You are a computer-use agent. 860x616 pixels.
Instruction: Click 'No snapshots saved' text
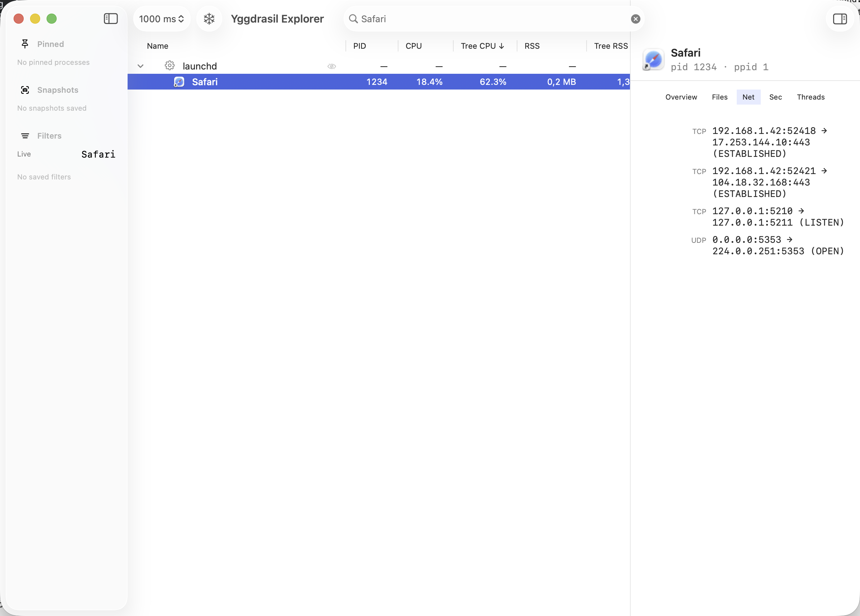(x=52, y=108)
